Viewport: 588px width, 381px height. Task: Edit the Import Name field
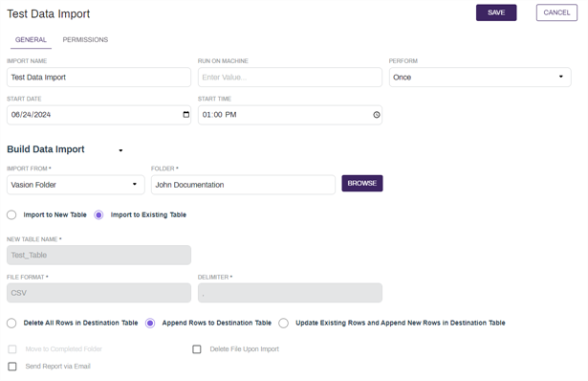pyautogui.click(x=99, y=77)
